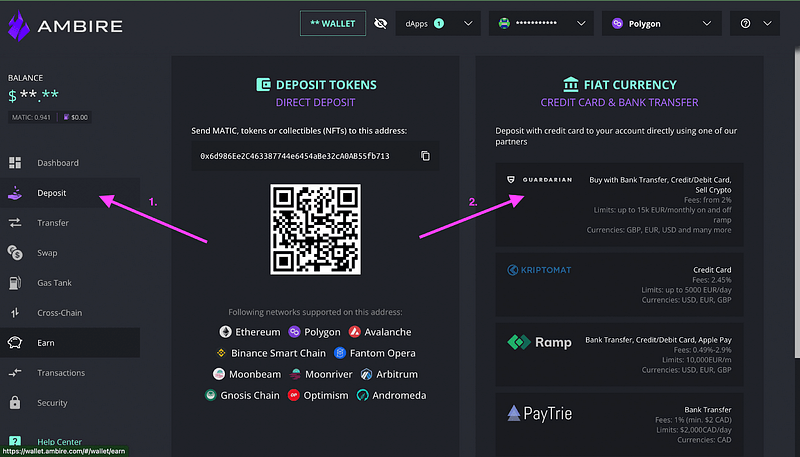Viewport: 800px width, 457px height.
Task: Click the Help Center question icon
Action: 15,441
